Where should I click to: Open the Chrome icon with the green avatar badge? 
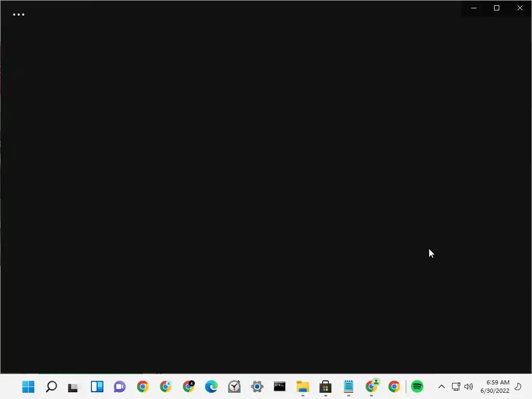tap(372, 386)
